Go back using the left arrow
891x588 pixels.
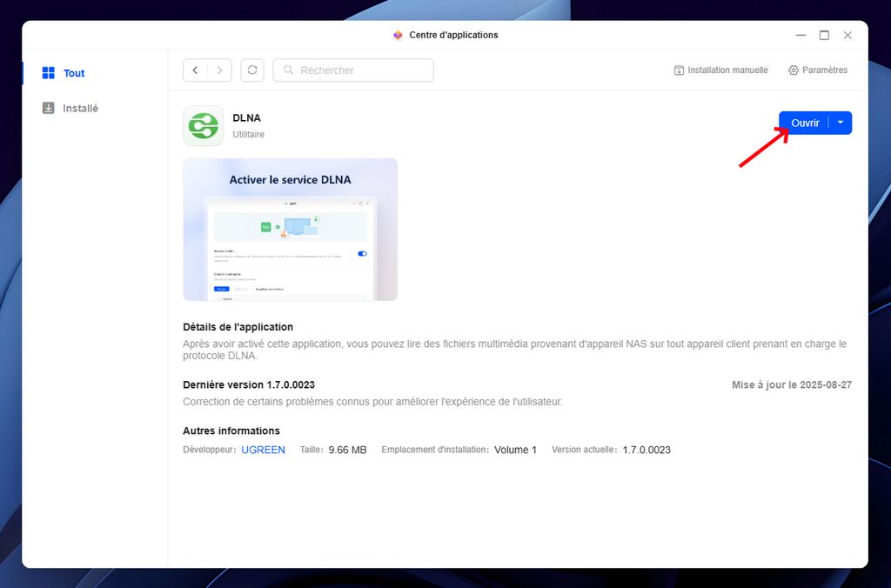tap(195, 70)
